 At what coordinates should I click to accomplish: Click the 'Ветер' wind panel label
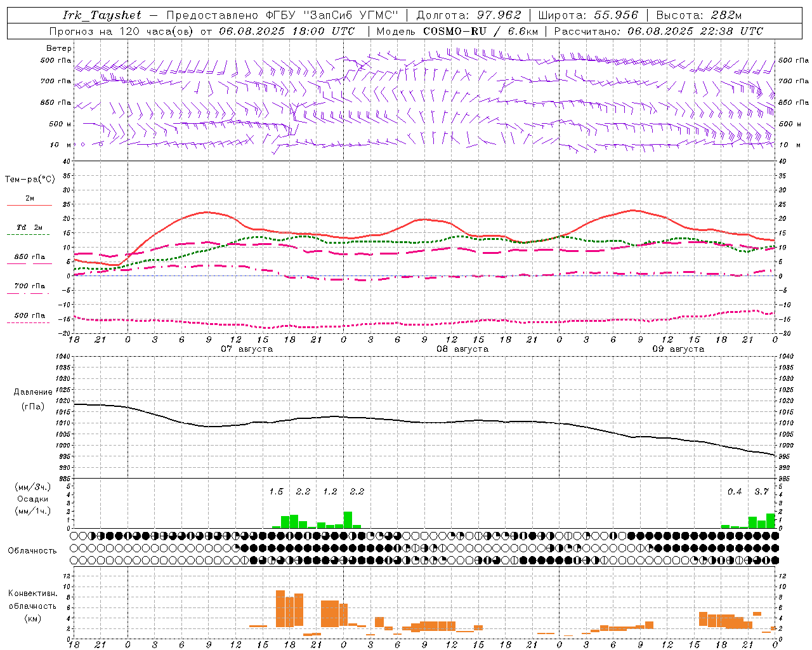tap(59, 48)
